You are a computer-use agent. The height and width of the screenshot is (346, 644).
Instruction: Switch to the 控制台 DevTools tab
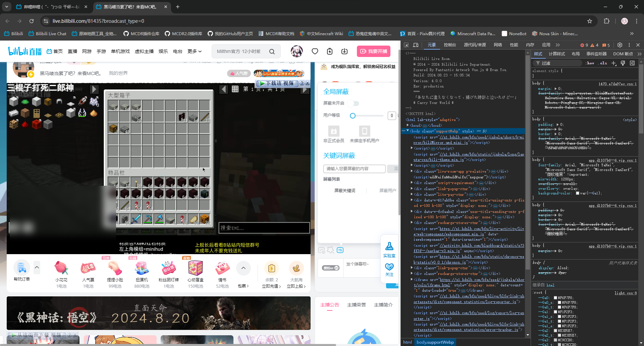coord(449,45)
